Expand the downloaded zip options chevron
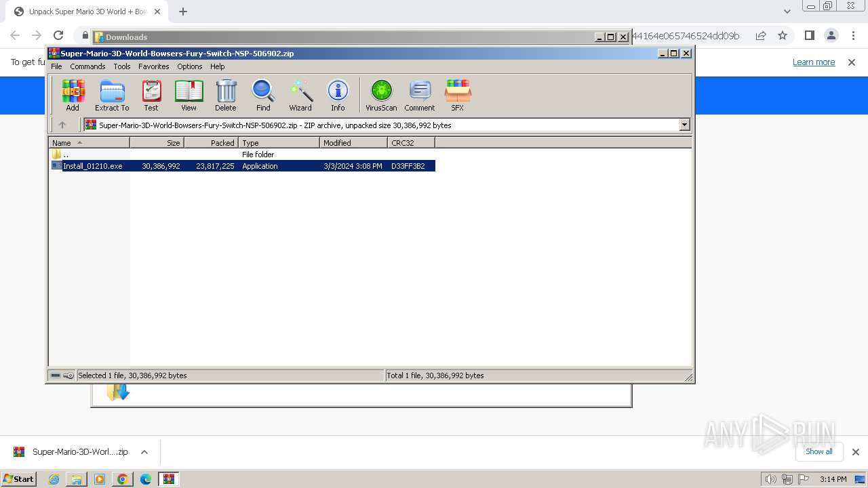The image size is (868, 488). pyautogui.click(x=144, y=452)
